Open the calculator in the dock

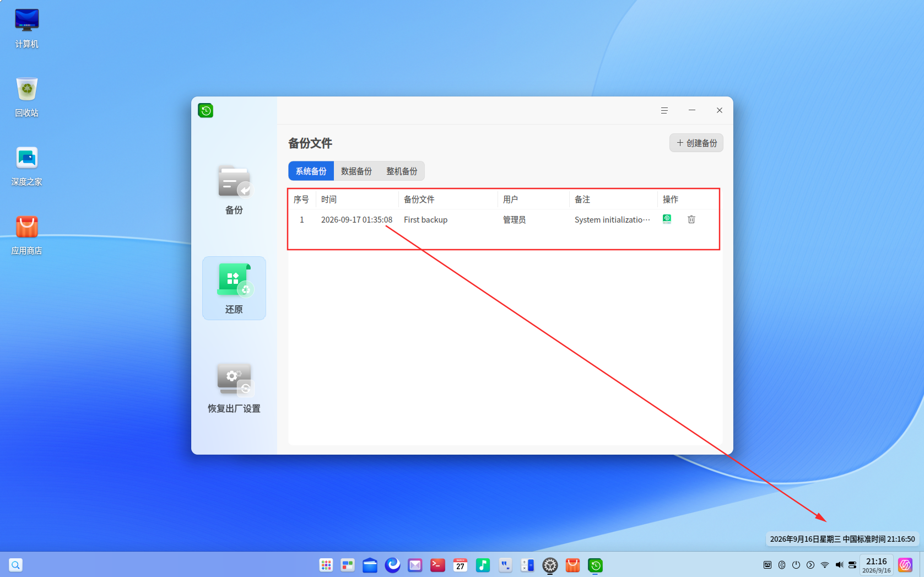click(x=528, y=565)
